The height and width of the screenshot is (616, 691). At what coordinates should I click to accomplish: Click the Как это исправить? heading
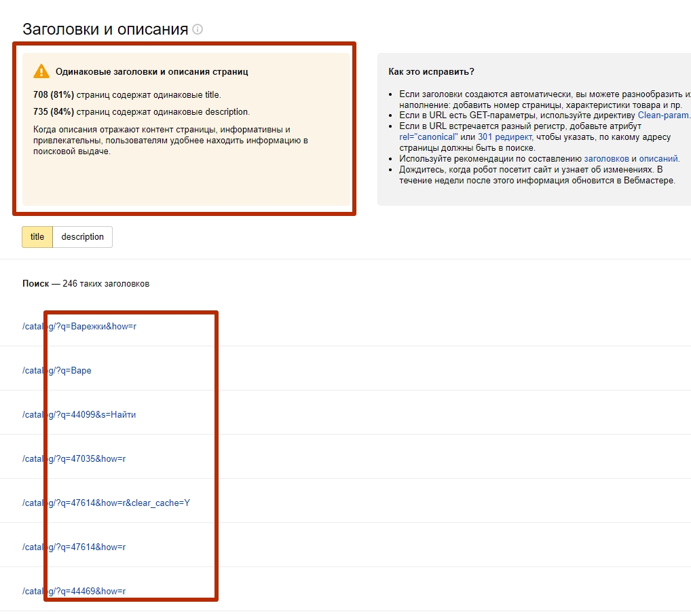coord(431,71)
